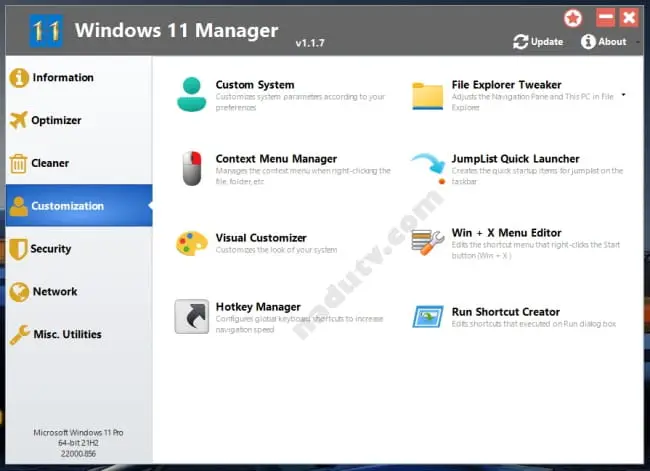Click the Information sidebar icon

(19, 78)
